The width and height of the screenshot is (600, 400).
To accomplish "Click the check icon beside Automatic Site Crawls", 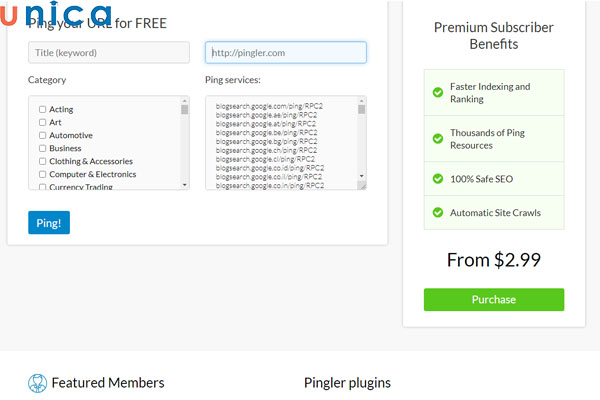I will (438, 212).
